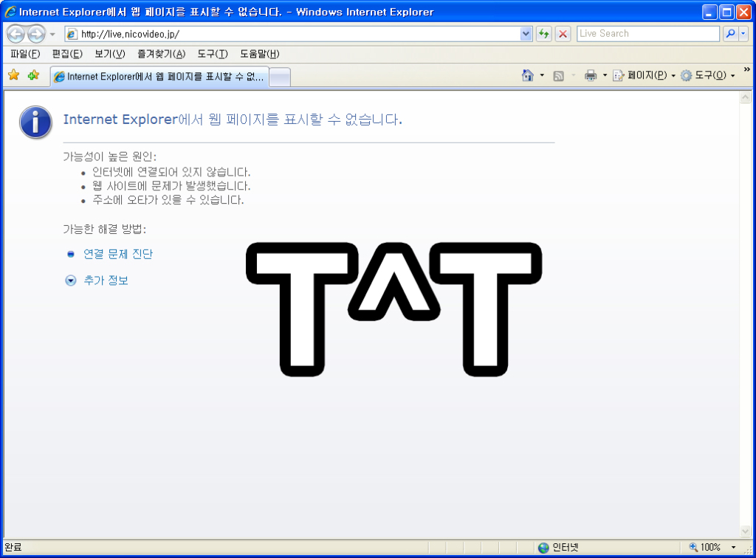756x558 pixels.
Task: Go to Home page icon
Action: (x=528, y=75)
